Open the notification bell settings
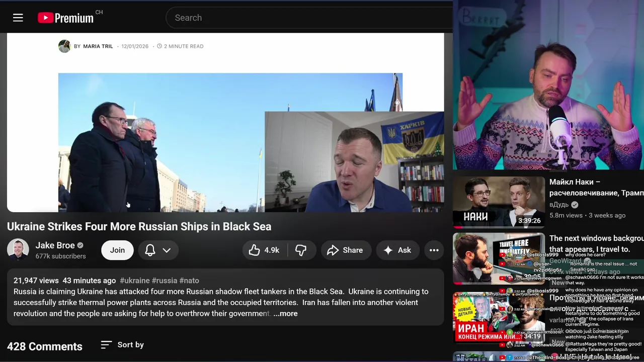The image size is (644, 362). click(x=150, y=250)
